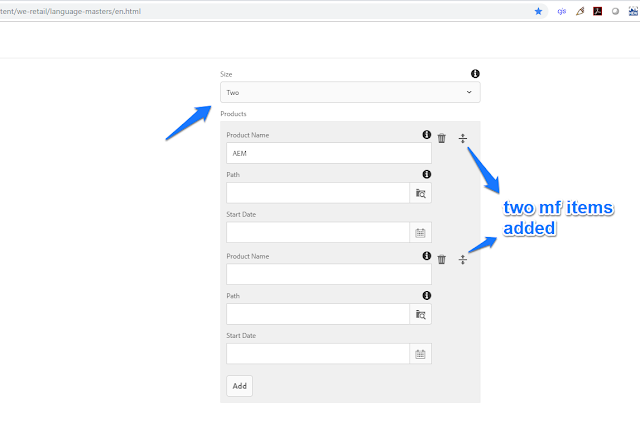Click info icon for second Product Name
The width and height of the screenshot is (640, 434).
pos(427,256)
